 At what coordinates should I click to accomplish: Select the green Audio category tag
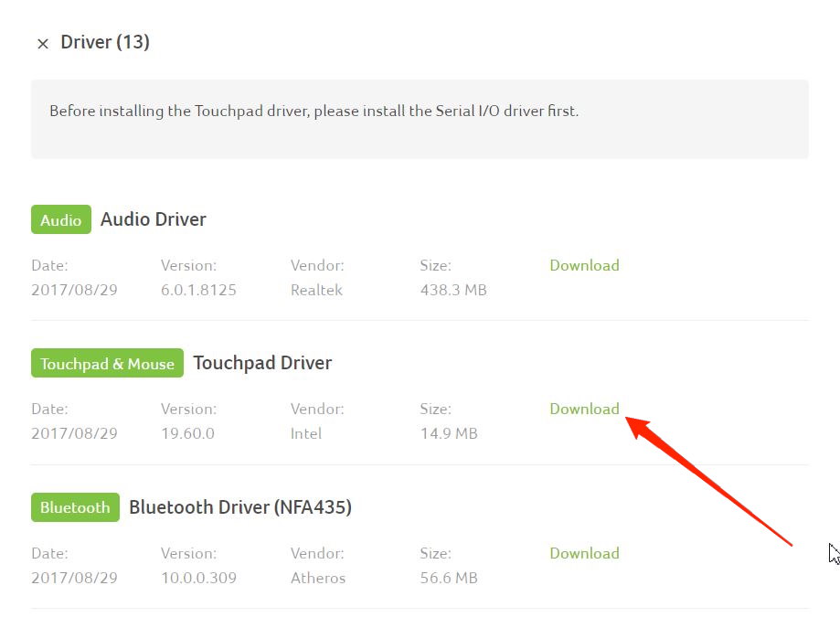click(61, 219)
